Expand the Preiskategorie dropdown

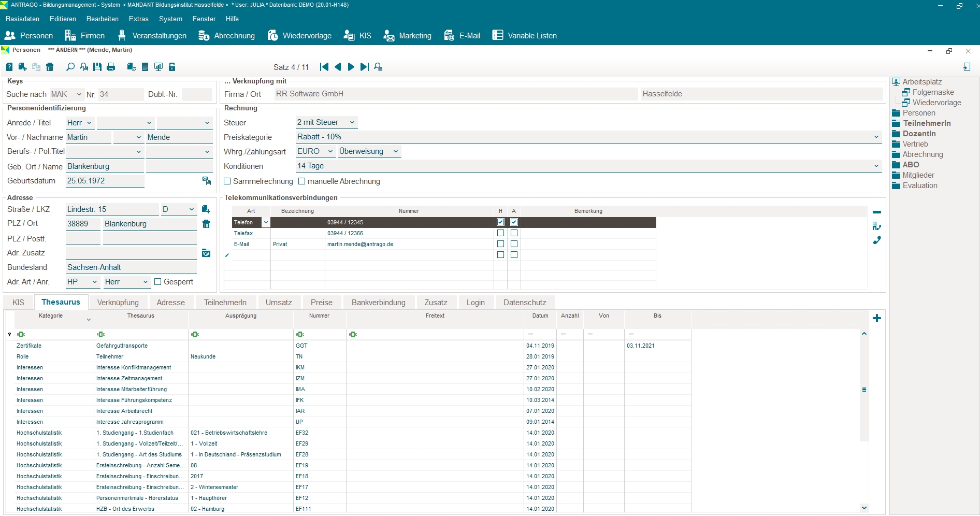pyautogui.click(x=876, y=137)
